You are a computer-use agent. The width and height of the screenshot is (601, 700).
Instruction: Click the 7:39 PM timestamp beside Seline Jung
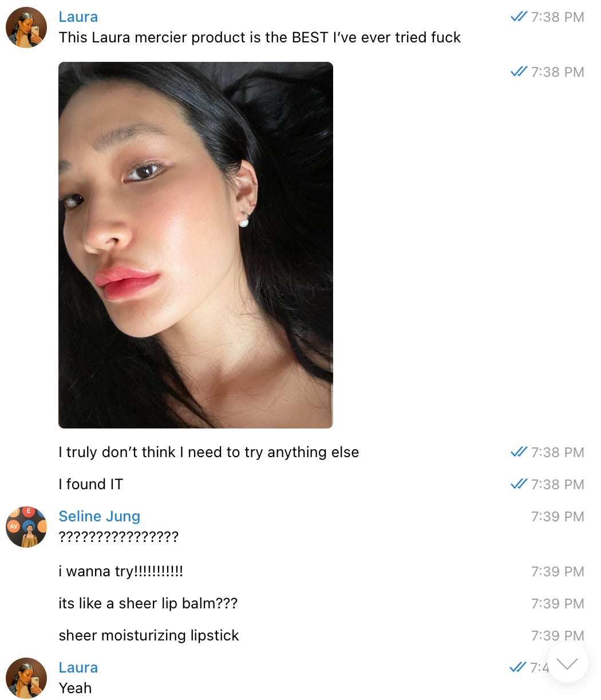pos(557,517)
